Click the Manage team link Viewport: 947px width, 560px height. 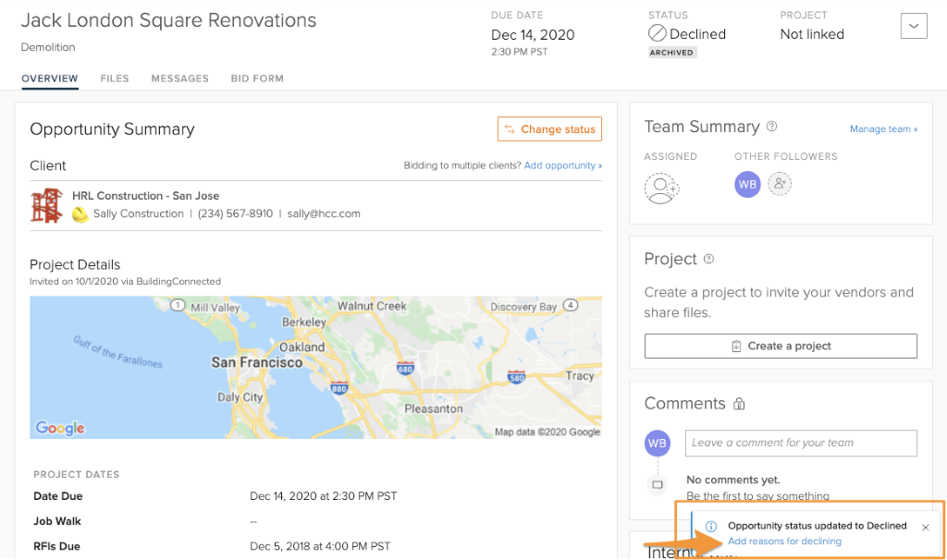pos(883,129)
